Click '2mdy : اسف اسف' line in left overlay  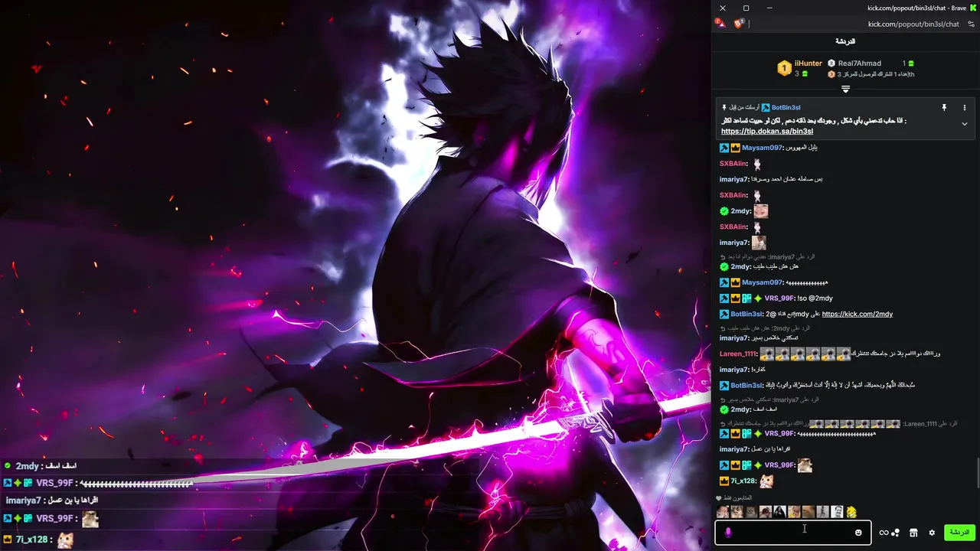click(41, 466)
